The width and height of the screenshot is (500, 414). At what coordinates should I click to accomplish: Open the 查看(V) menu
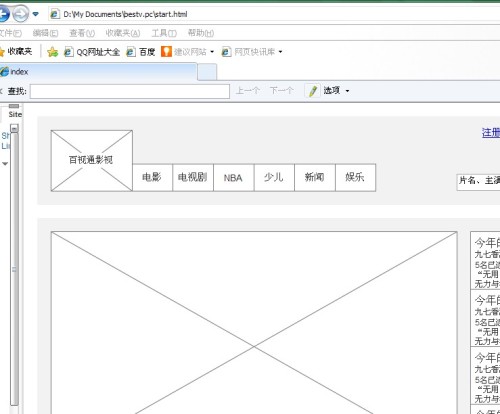pyautogui.click(x=82, y=33)
